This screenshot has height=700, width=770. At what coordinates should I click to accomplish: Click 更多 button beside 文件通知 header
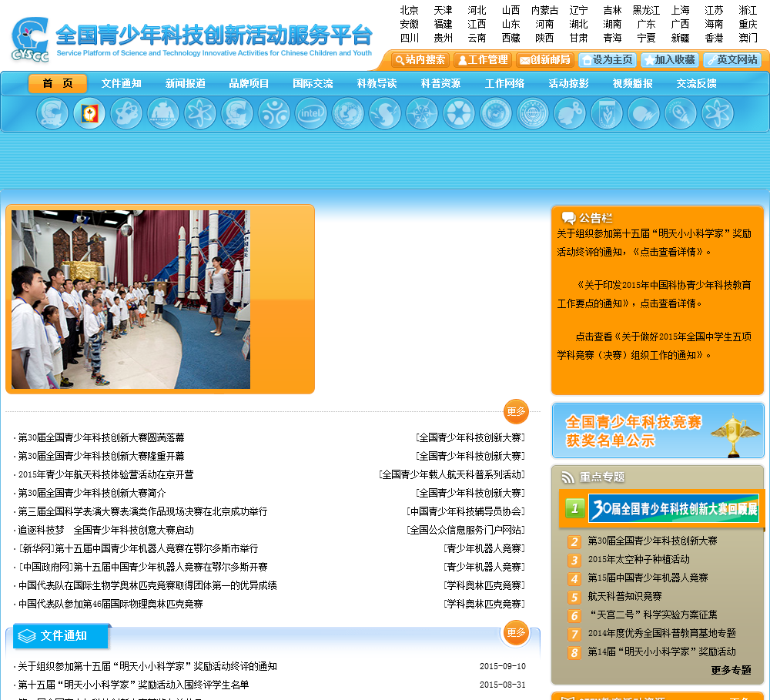[516, 633]
